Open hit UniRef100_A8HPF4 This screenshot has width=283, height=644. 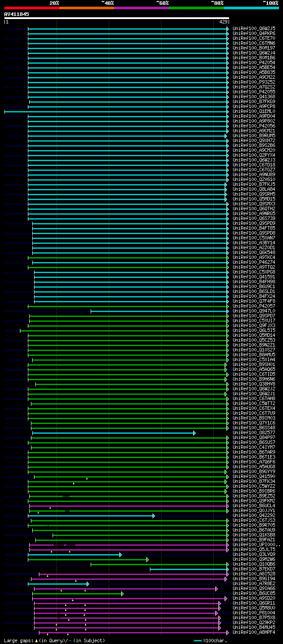[x=254, y=632]
